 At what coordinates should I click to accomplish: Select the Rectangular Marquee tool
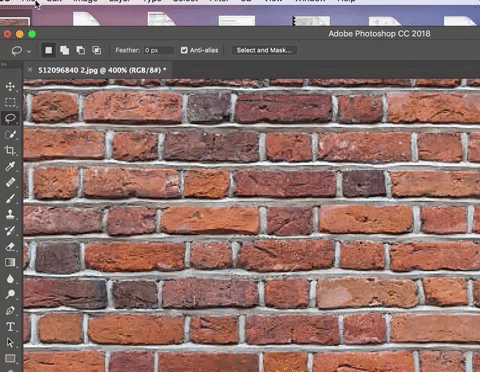[x=10, y=102]
